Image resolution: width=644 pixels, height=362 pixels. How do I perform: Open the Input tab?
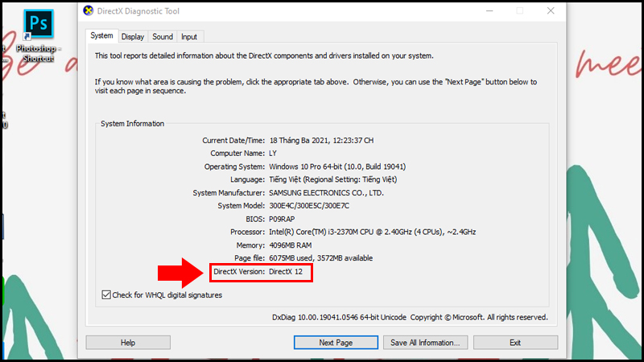point(189,36)
